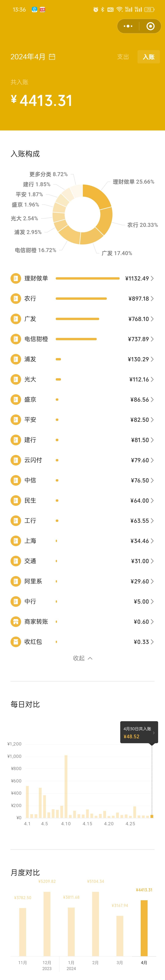165x980 pixels.
Task: Tap the 理财做单 category icon
Action: pyautogui.click(x=16, y=278)
